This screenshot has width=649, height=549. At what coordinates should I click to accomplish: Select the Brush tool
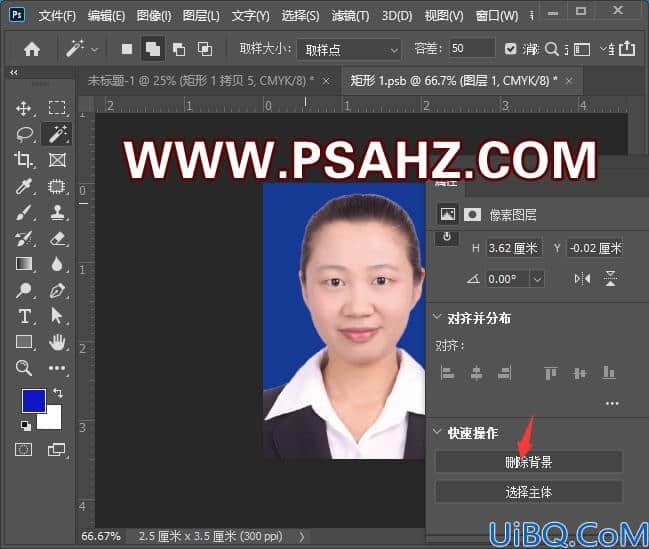click(x=24, y=213)
